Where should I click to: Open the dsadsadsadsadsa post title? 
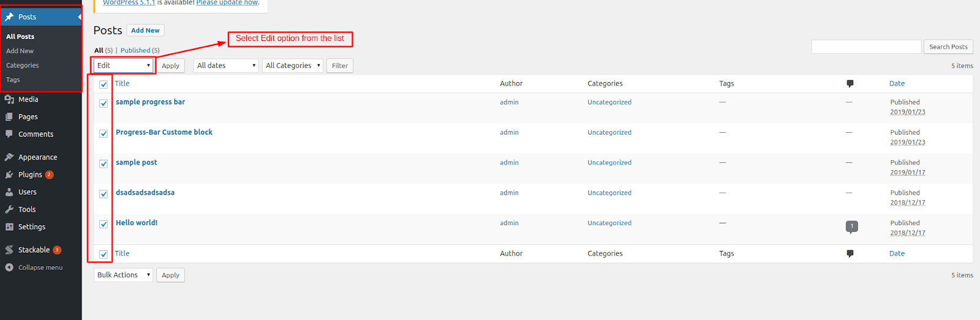(x=145, y=193)
